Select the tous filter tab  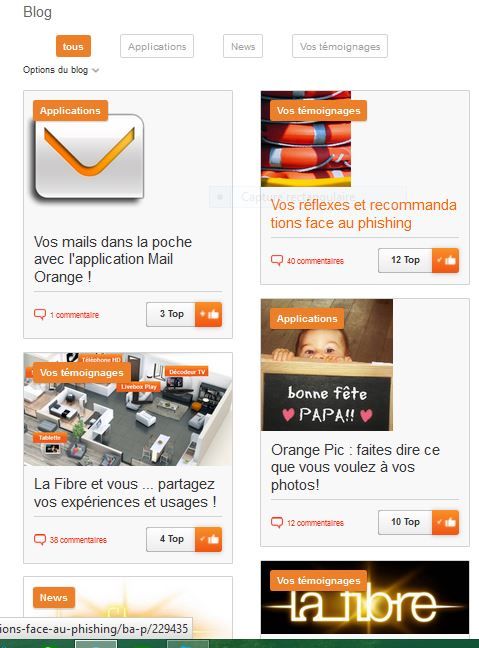click(x=73, y=46)
